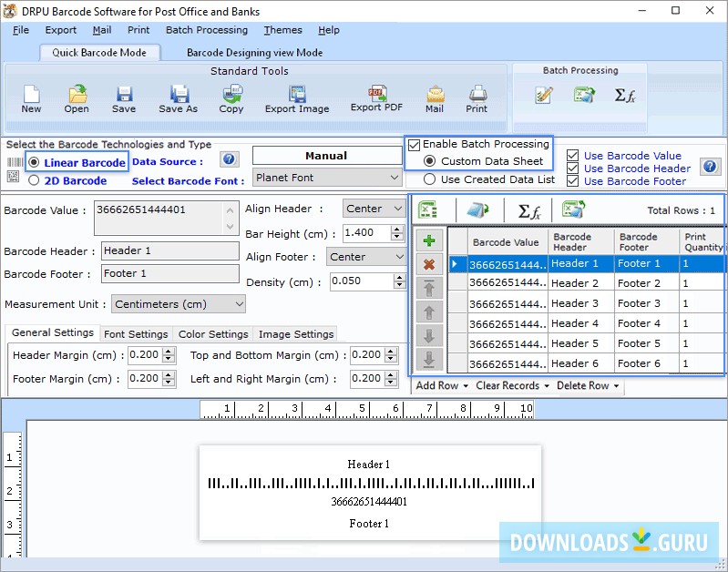Click the green add row plus icon
This screenshot has height=572, width=728.
click(x=429, y=241)
